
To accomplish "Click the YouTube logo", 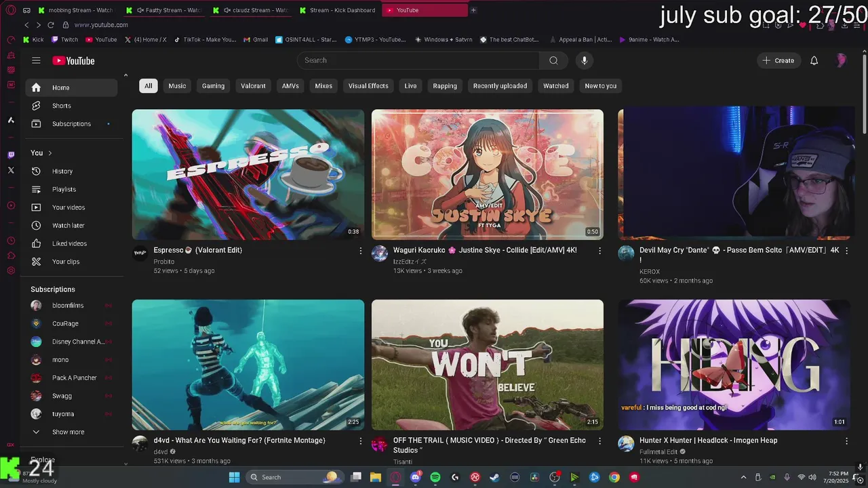I will tap(73, 60).
